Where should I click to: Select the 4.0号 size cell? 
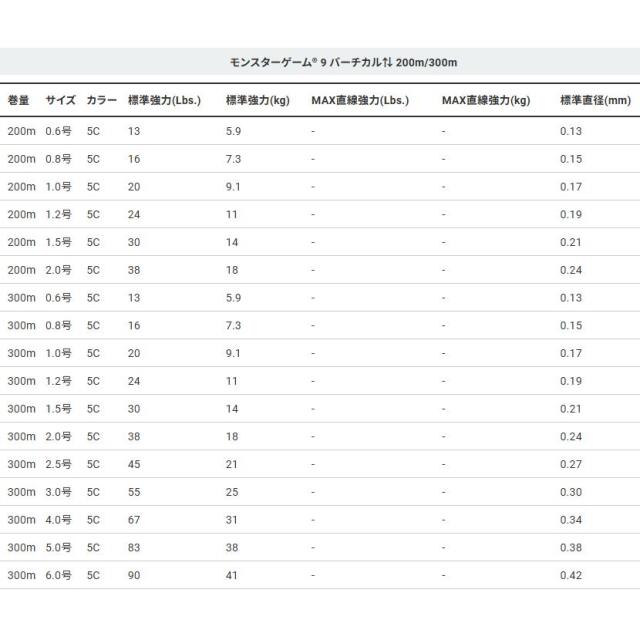tap(58, 520)
